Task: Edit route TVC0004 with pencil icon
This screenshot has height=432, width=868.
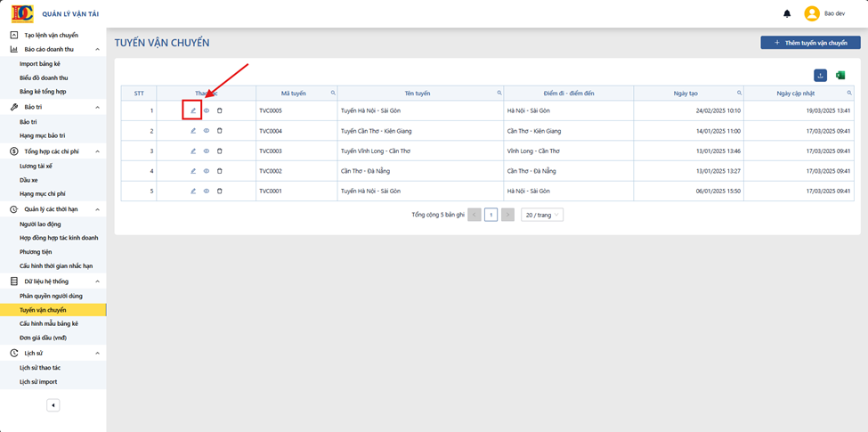Action: 193,131
